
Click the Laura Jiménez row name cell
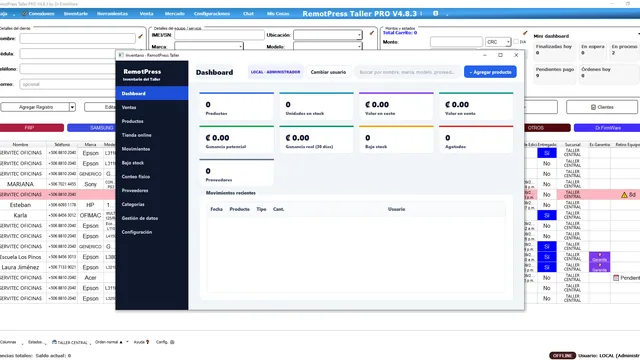coord(20,267)
